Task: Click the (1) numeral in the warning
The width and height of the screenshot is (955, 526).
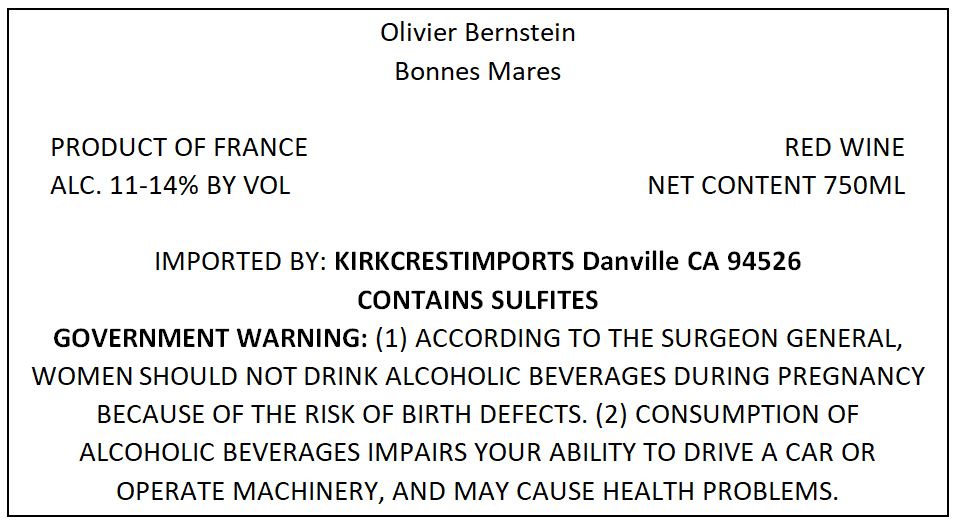Action: [x=391, y=338]
